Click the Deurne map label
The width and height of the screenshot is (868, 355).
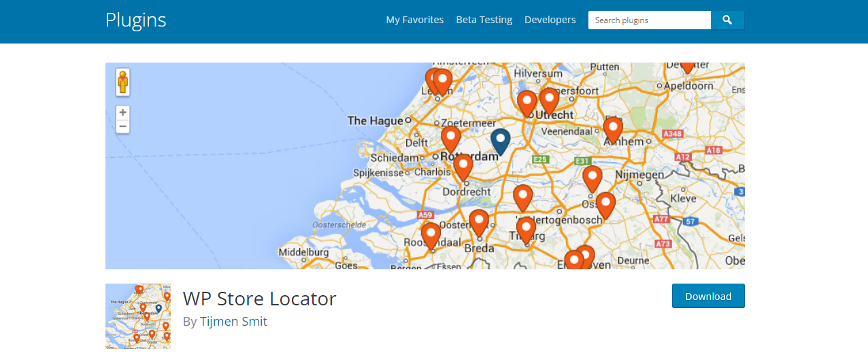click(633, 260)
